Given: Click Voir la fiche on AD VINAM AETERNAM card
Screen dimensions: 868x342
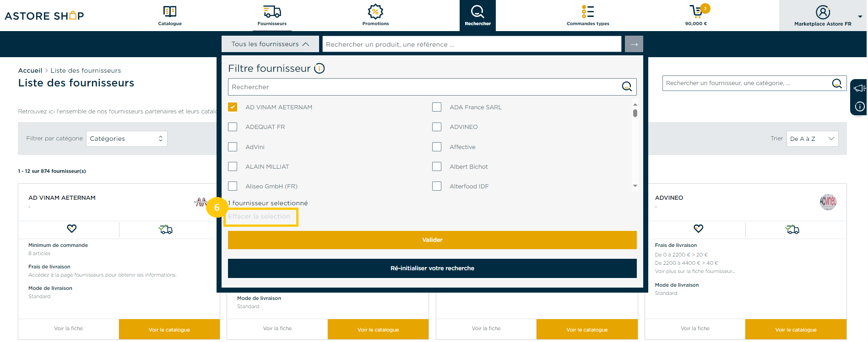Looking at the screenshot, I should (69, 329).
